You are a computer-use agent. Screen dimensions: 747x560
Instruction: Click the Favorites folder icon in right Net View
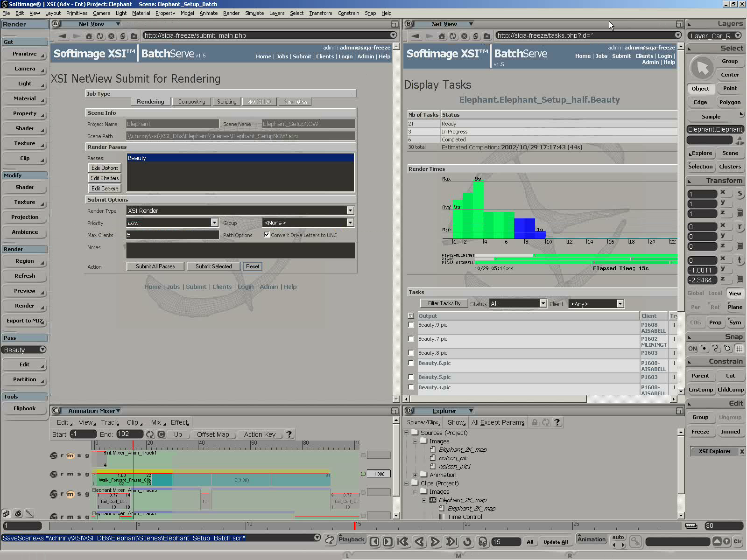click(x=487, y=36)
